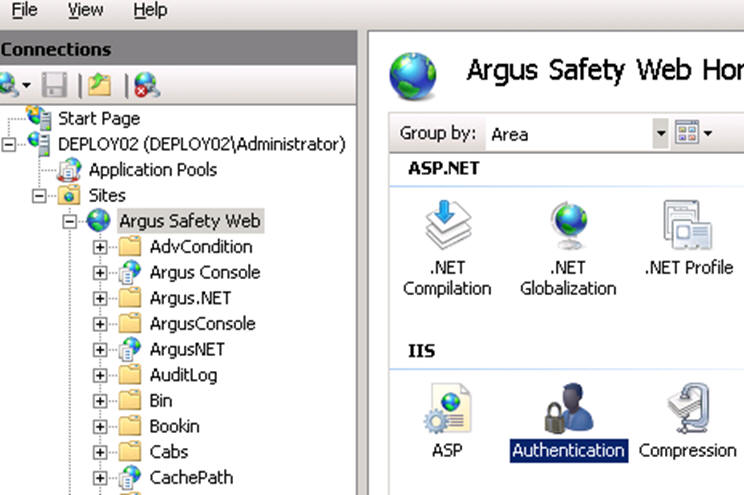744x495 pixels.
Task: Open the .NET Compilation feature
Action: tap(447, 248)
